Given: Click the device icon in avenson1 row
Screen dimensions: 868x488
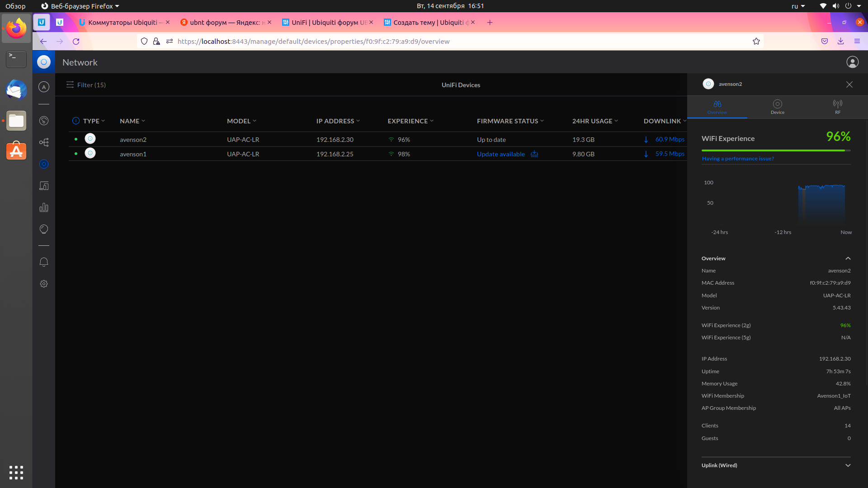Looking at the screenshot, I should tap(90, 153).
